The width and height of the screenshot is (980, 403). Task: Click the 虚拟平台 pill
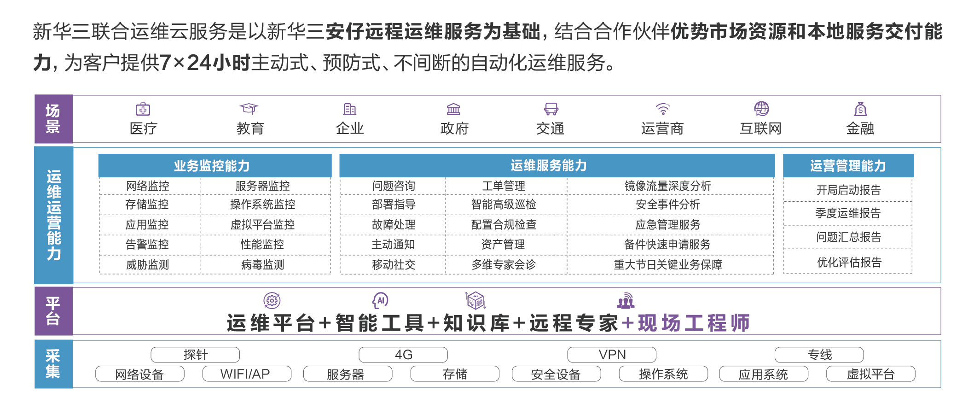[871, 374]
